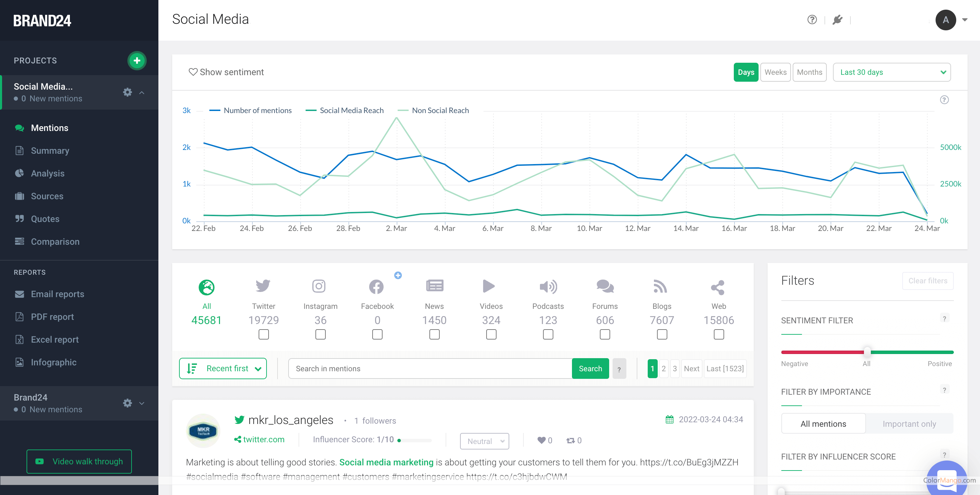Check the News source checkbox
This screenshot has height=495, width=980.
tap(434, 334)
